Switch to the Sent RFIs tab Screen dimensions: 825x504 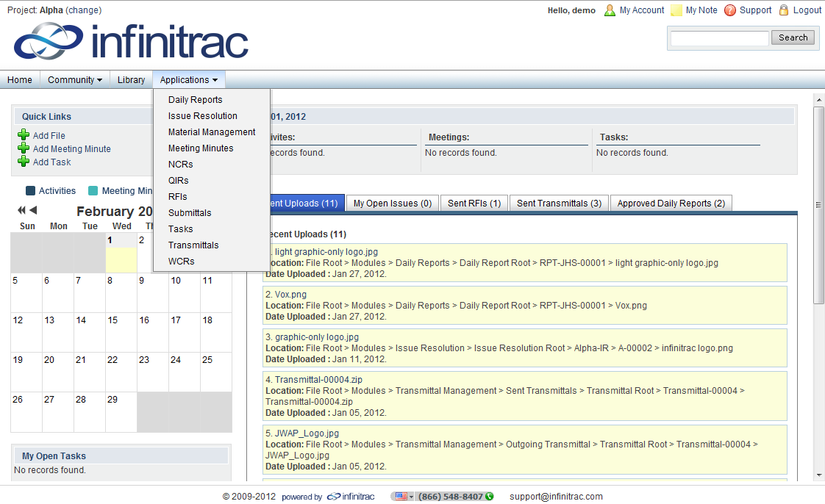click(x=474, y=203)
